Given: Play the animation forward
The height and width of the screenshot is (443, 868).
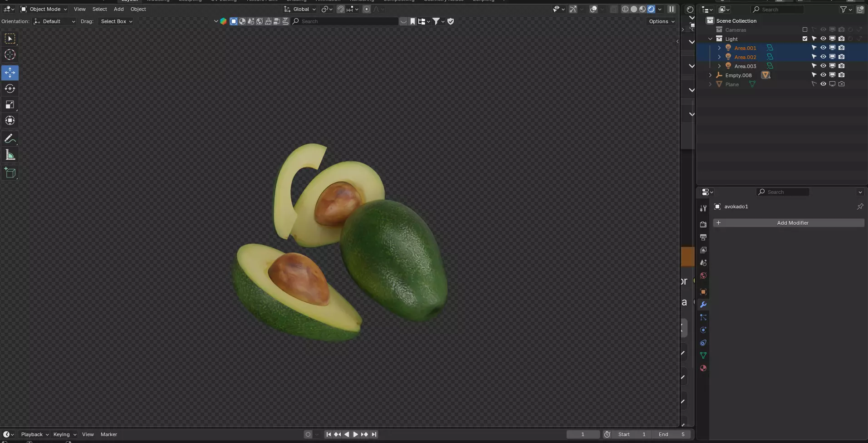Looking at the screenshot, I should coord(356,434).
